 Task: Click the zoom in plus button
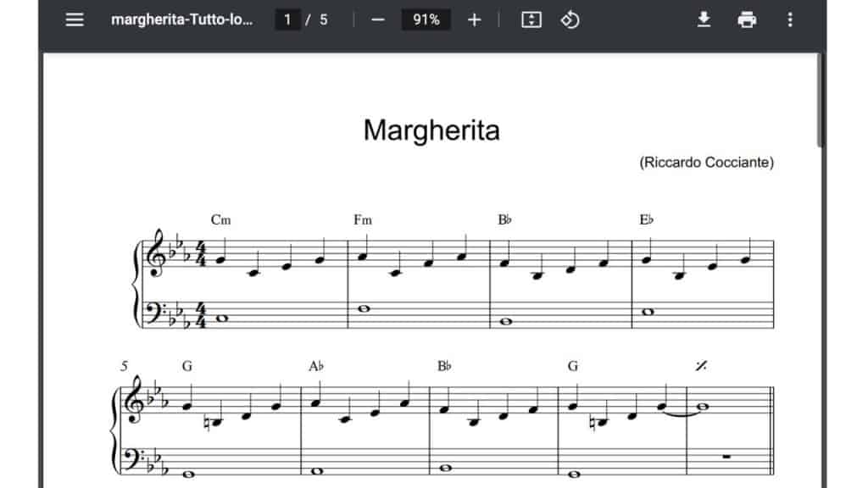(474, 19)
